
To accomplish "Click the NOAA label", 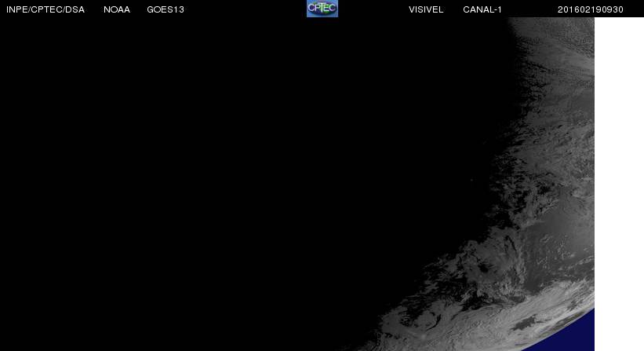I will tap(117, 9).
